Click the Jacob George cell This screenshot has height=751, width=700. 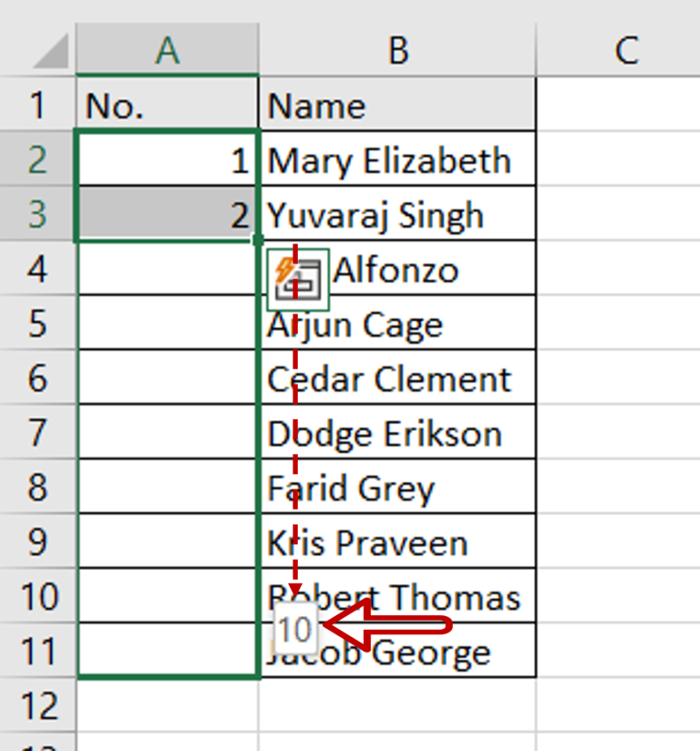click(398, 651)
